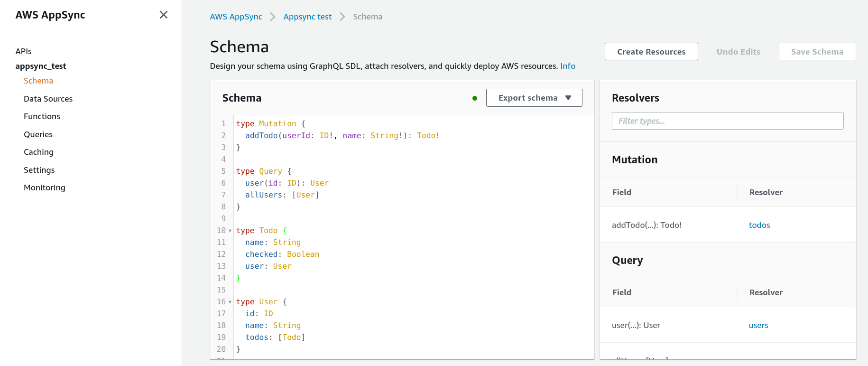Click the 'checked: Boolean' code line
The height and width of the screenshot is (366, 868).
(282, 254)
